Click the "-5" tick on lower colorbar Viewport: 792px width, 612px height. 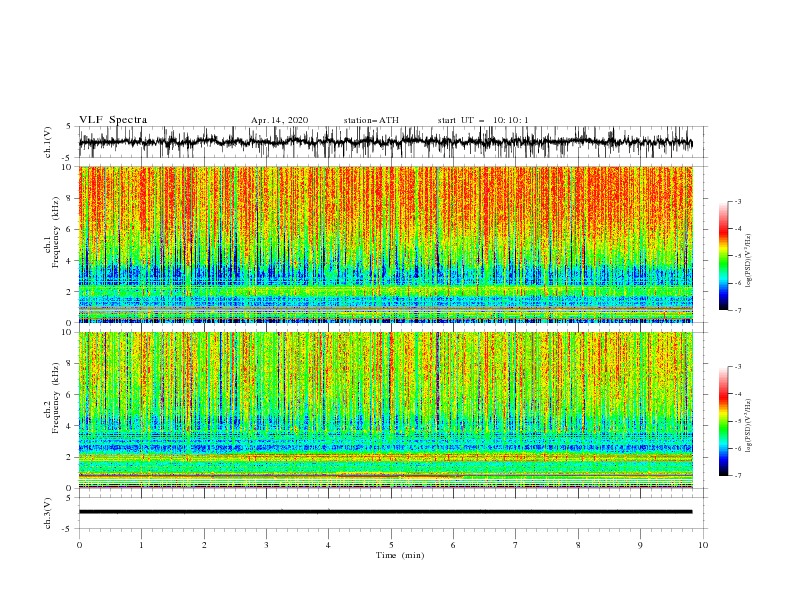738,421
